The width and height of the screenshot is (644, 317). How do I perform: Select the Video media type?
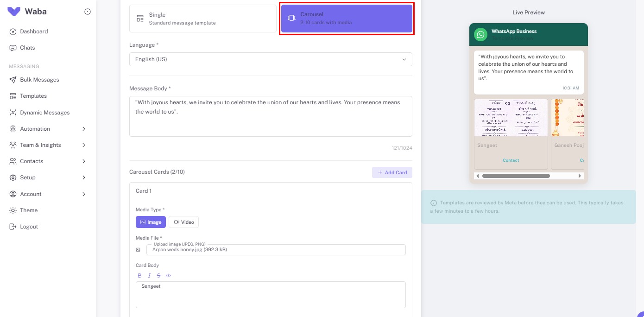click(x=183, y=222)
